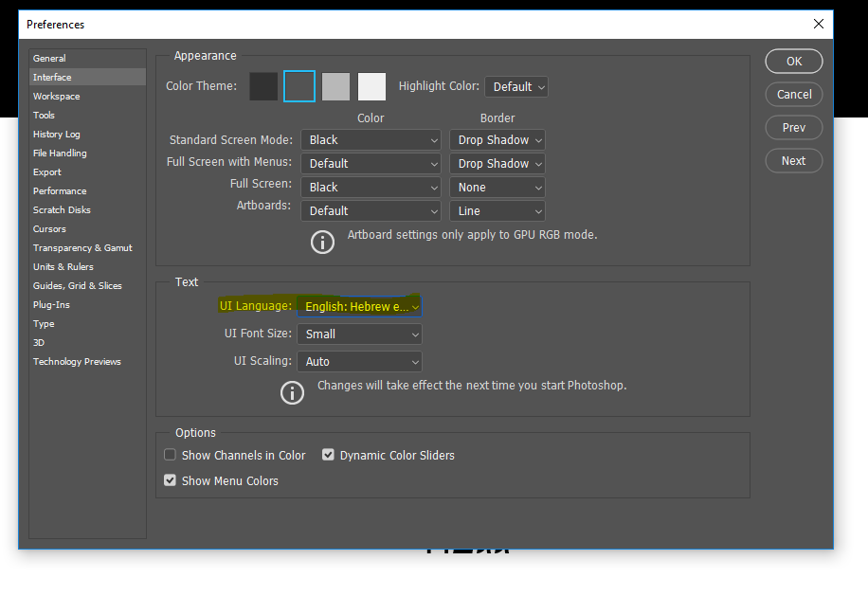Open the History Log preferences
The image size is (868, 596).
(x=87, y=134)
